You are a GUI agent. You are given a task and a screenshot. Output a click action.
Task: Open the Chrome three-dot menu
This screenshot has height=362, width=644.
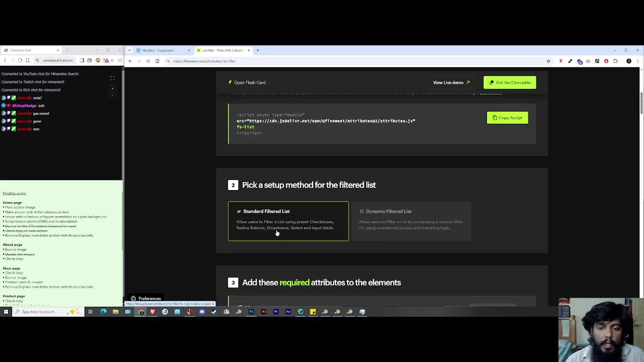click(x=638, y=61)
